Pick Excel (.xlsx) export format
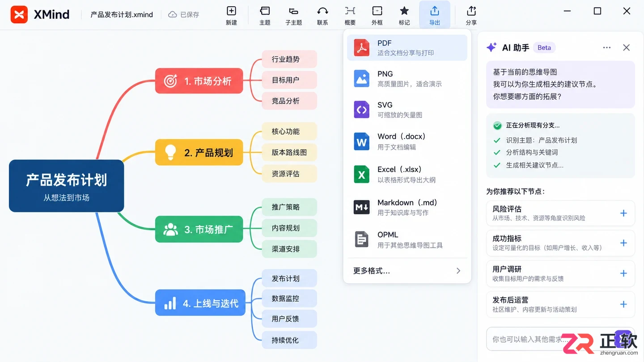Image resolution: width=644 pixels, height=362 pixels. (x=407, y=174)
